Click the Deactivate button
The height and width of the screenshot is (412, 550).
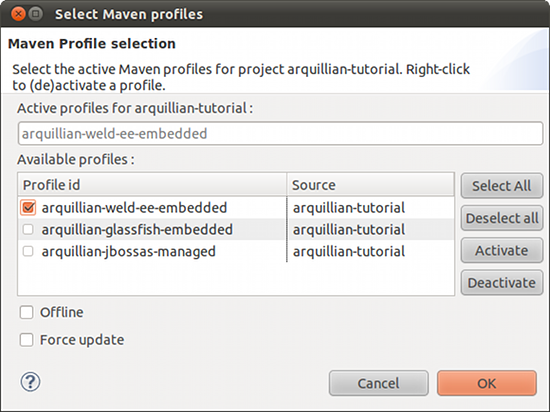pyautogui.click(x=502, y=283)
